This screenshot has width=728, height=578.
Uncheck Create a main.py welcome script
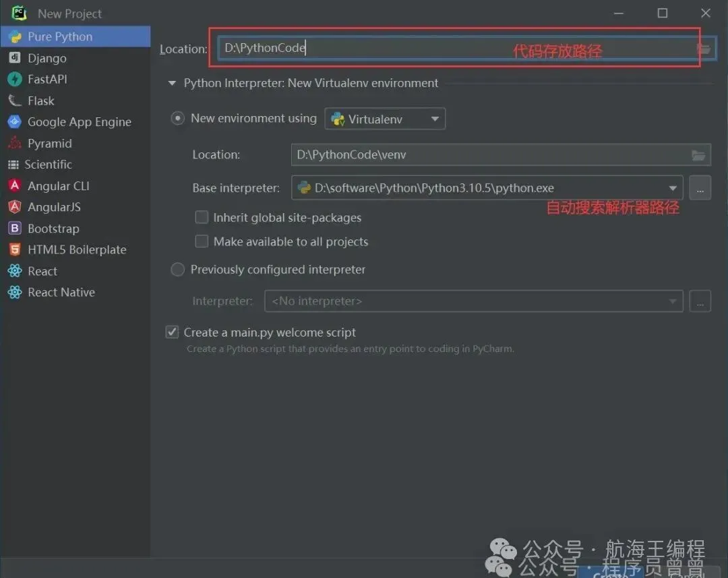click(173, 332)
